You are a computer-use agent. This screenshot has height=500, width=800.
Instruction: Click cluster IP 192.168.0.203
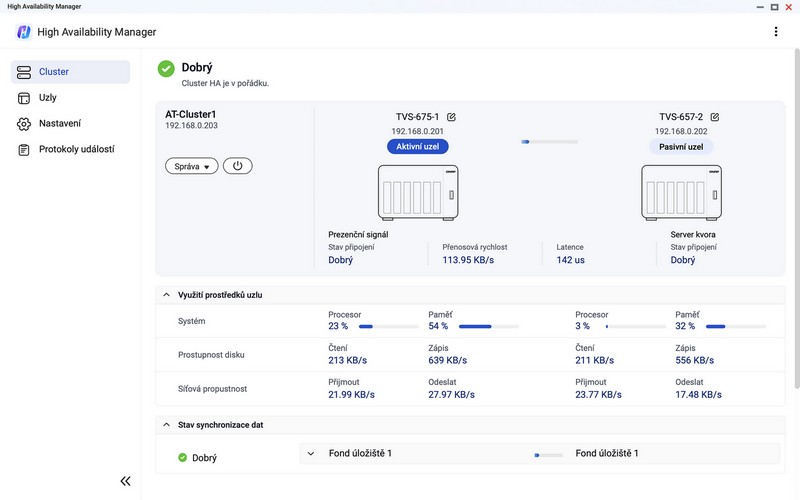click(191, 126)
